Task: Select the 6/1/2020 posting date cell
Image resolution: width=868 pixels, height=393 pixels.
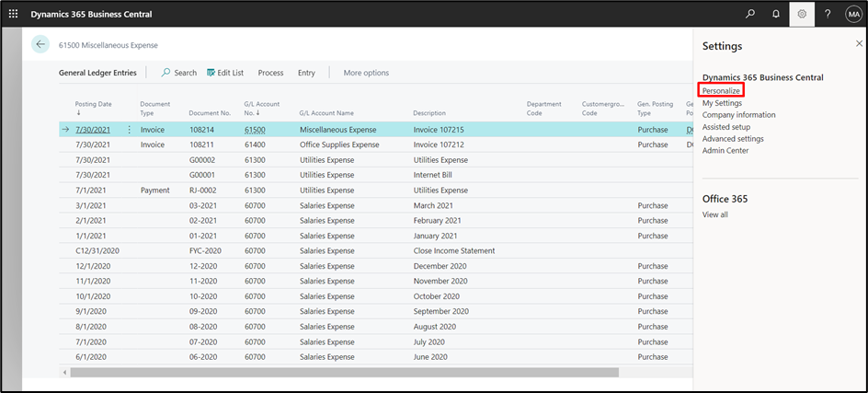Action: point(91,357)
